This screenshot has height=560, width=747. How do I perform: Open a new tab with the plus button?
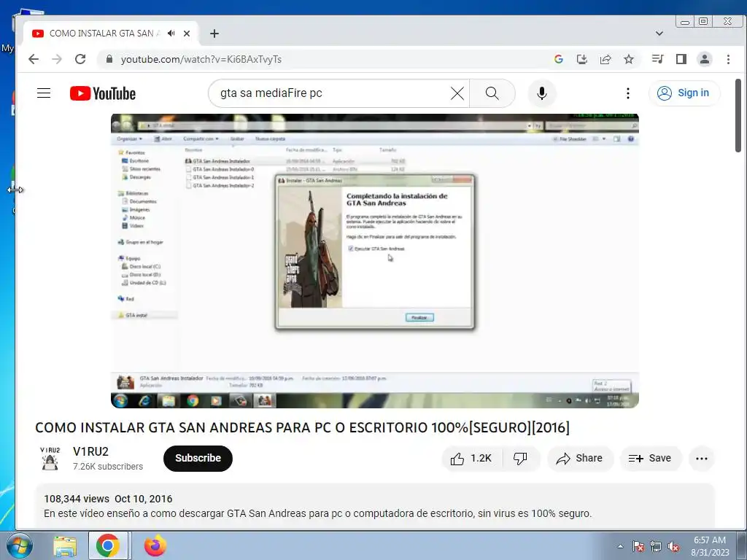coord(214,34)
